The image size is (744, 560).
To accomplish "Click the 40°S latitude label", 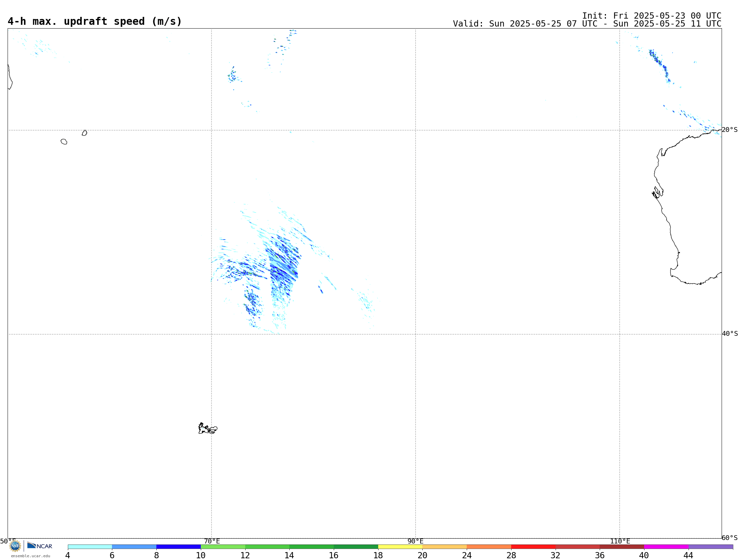I will coord(730,334).
